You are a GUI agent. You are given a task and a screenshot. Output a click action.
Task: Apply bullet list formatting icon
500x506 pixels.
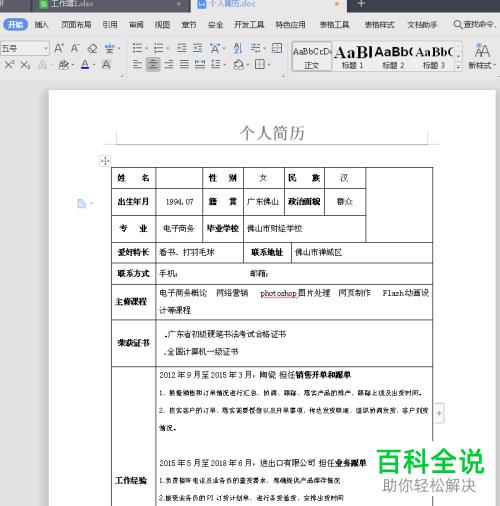137,48
